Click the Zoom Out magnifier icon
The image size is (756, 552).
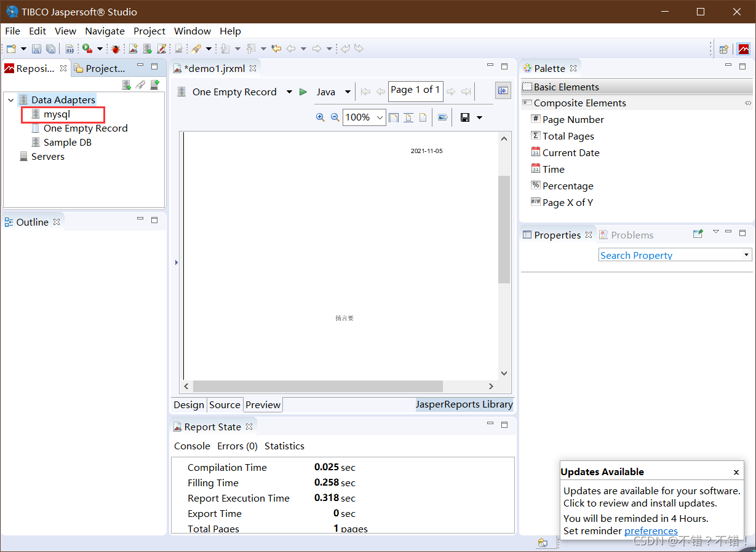[335, 117]
